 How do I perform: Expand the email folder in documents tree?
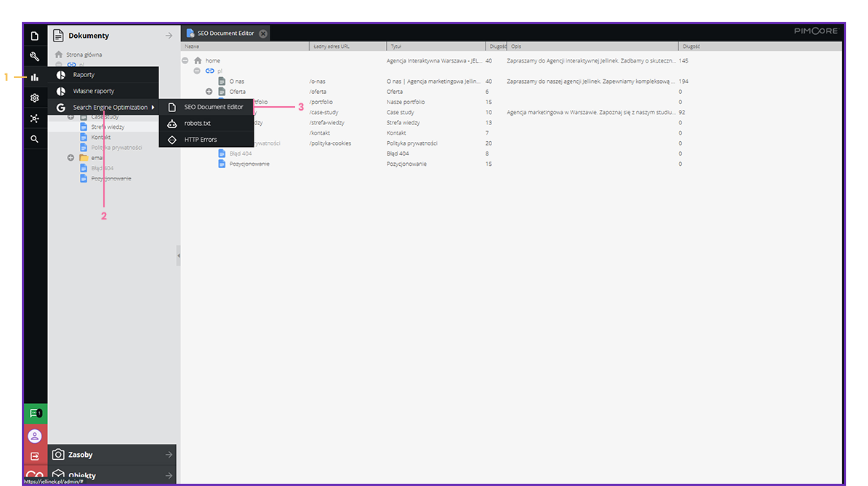tap(71, 158)
